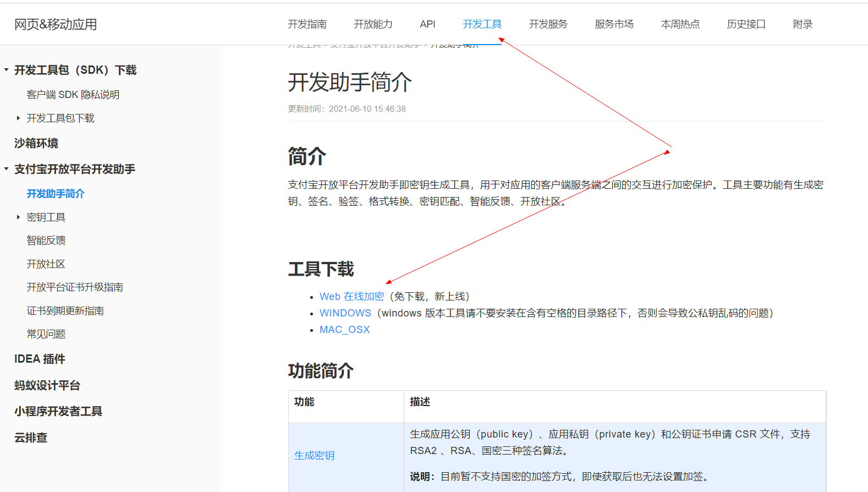Open IDEA 插件 sidebar section
868x492 pixels.
(40, 359)
